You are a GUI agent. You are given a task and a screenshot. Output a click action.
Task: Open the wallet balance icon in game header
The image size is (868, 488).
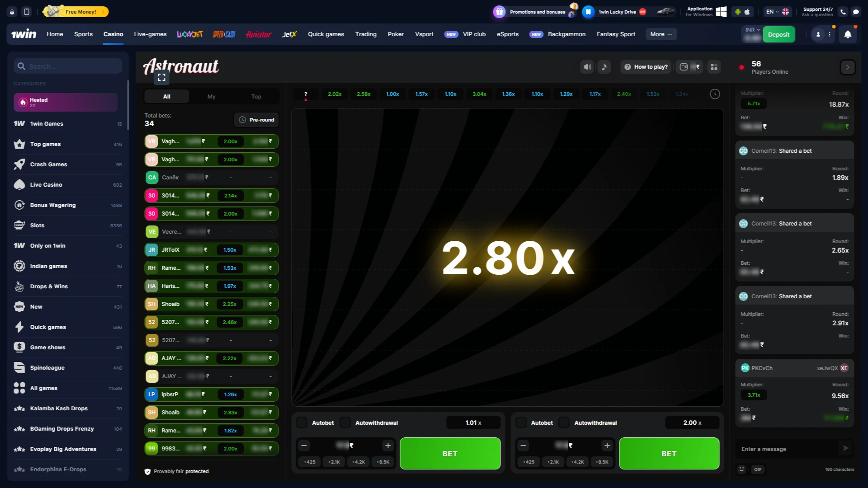[x=689, y=67]
